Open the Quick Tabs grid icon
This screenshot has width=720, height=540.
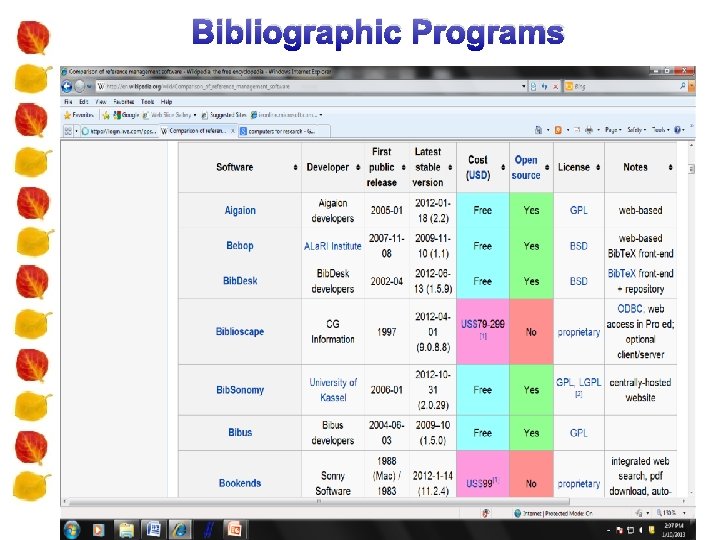click(68, 131)
